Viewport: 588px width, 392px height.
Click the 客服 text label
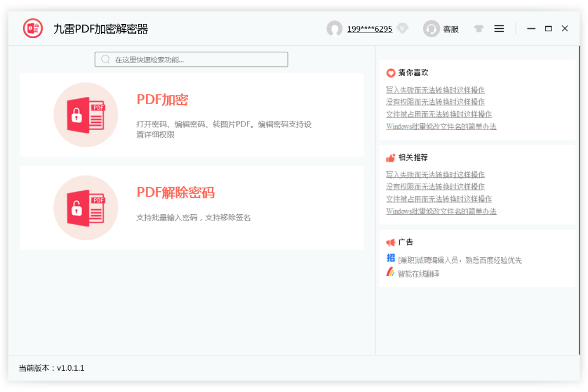pos(450,29)
